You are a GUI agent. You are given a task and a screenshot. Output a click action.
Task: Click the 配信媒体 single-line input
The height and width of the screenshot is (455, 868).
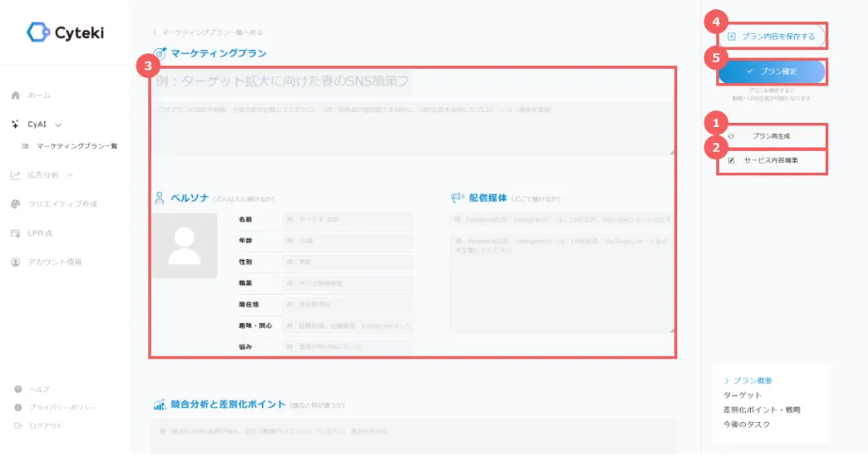561,219
